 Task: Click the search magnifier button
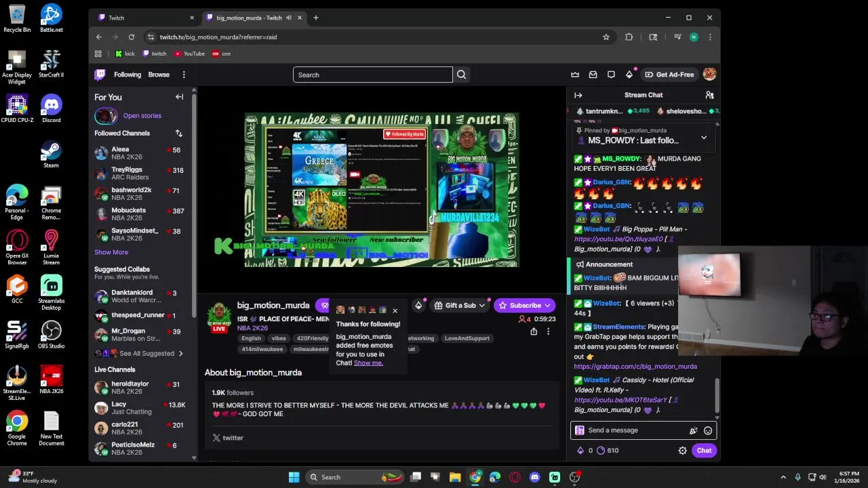[461, 75]
